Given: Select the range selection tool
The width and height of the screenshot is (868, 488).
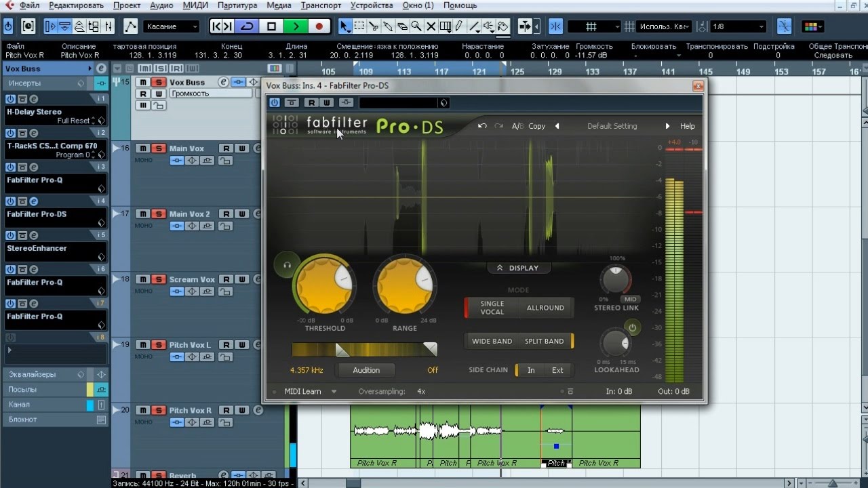Looking at the screenshot, I should click(x=359, y=26).
